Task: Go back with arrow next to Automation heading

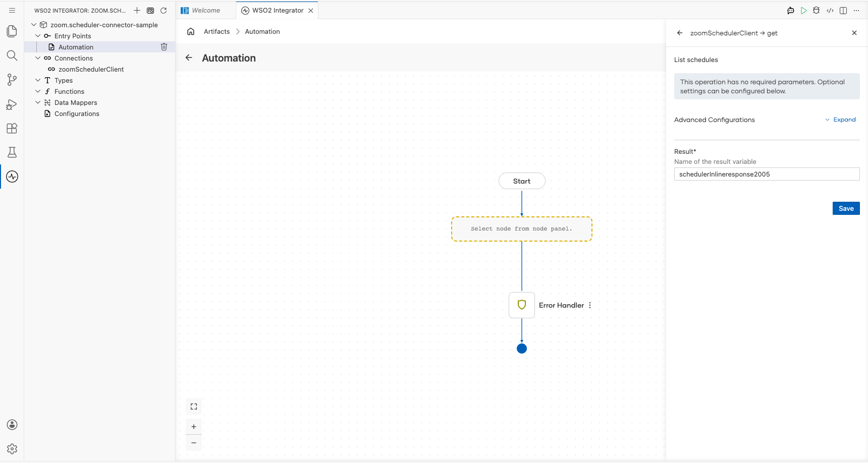Action: click(x=189, y=57)
